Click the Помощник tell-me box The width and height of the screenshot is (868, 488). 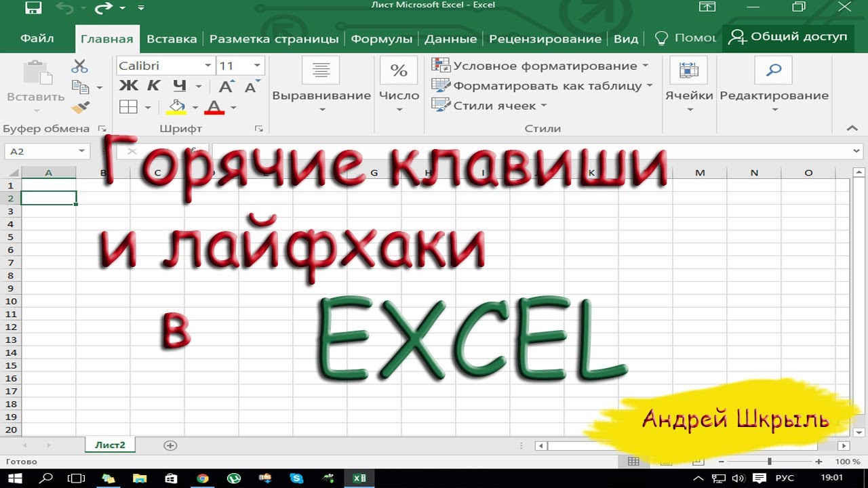pos(685,39)
